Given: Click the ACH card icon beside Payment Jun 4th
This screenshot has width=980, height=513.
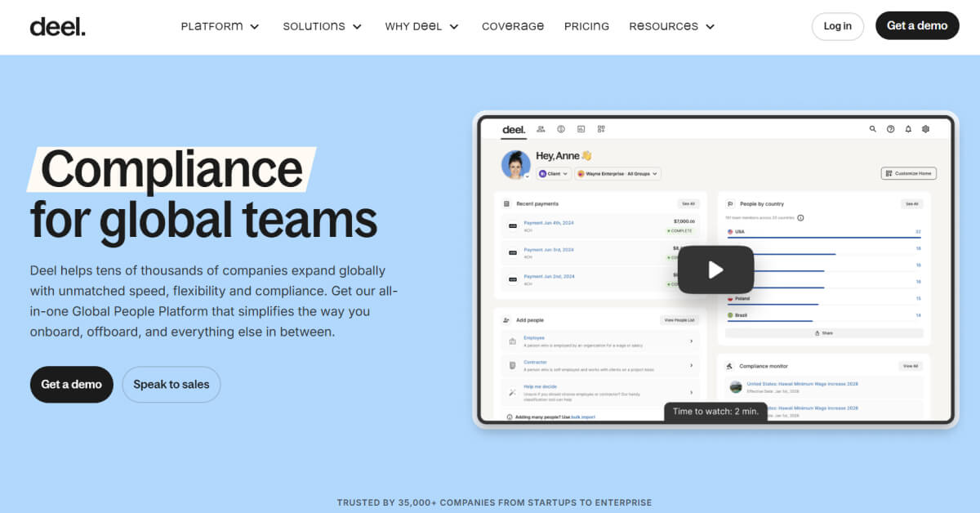Looking at the screenshot, I should coord(513,225).
